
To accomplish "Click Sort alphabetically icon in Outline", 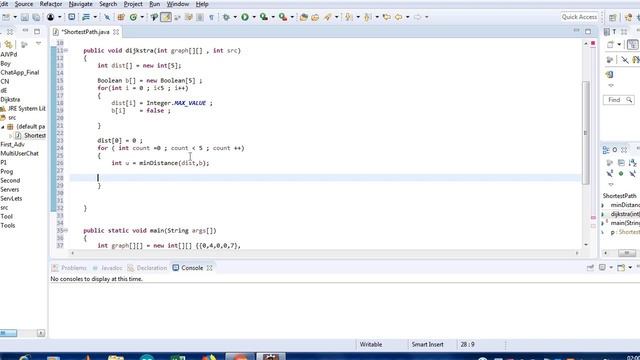I will pos(632,163).
